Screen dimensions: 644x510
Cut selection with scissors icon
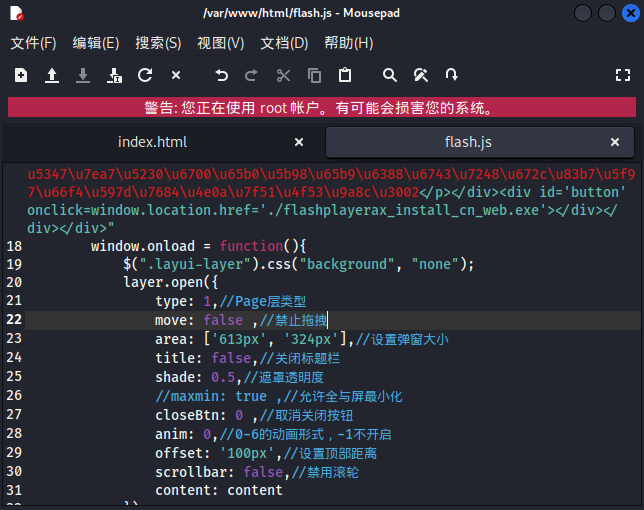(283, 76)
